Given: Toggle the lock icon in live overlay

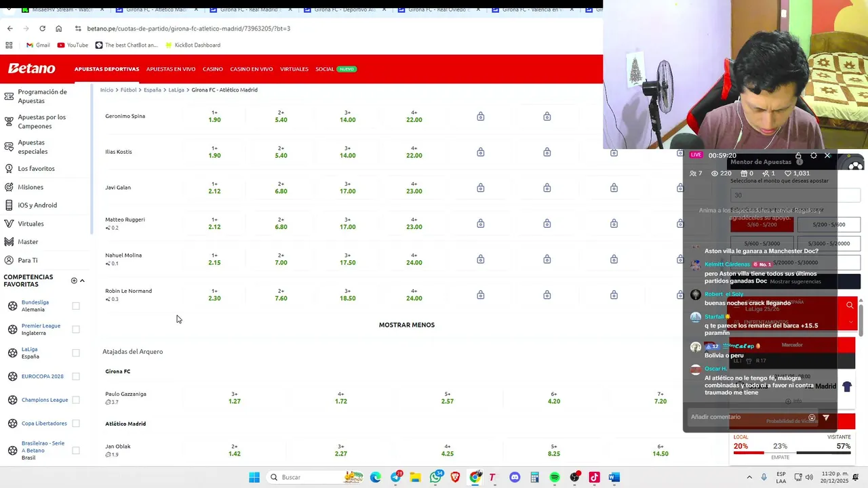Looking at the screenshot, I should click(x=798, y=155).
